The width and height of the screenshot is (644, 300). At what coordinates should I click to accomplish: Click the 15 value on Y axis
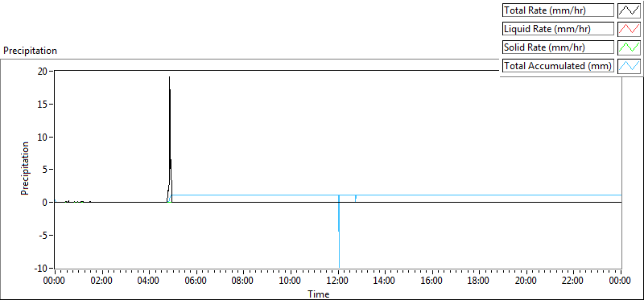click(43, 104)
